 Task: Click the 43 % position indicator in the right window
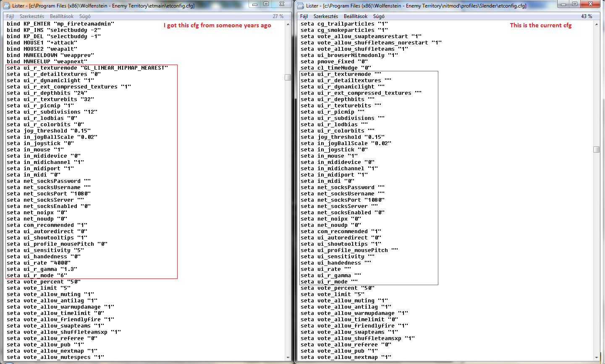pyautogui.click(x=587, y=16)
